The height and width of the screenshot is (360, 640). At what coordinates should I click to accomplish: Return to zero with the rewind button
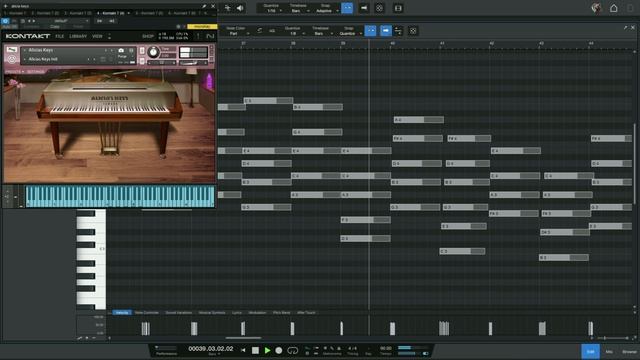(243, 350)
